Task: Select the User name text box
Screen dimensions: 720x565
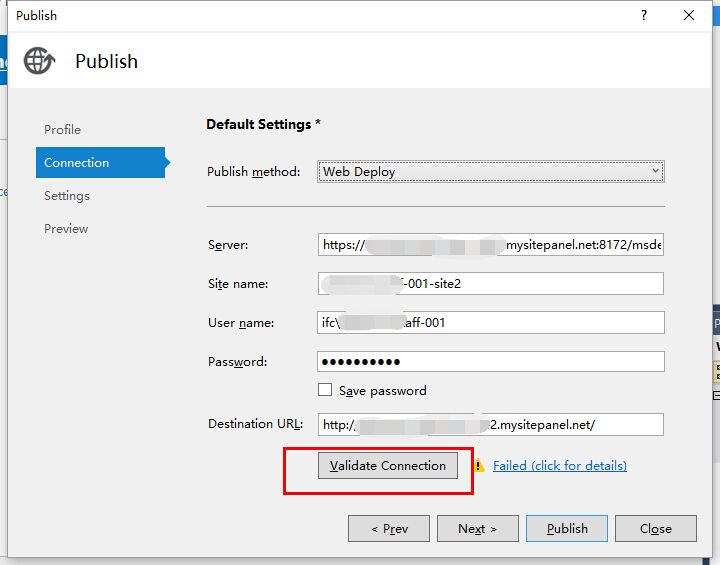Action: point(490,322)
